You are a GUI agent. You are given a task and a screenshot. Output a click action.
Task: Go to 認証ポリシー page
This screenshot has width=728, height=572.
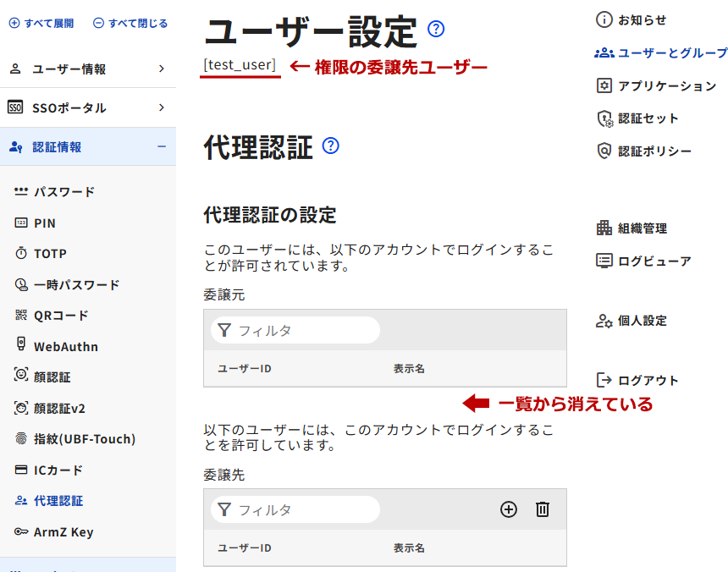[654, 151]
